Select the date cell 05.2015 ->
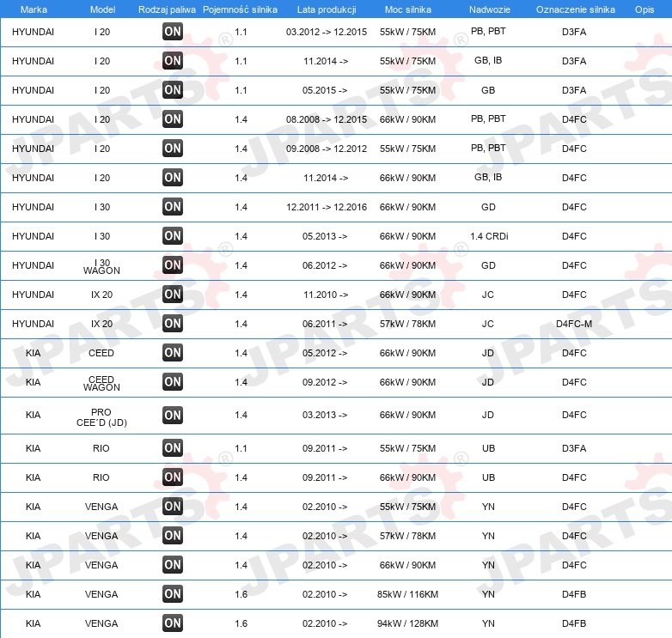The width and height of the screenshot is (672, 638). click(x=325, y=90)
